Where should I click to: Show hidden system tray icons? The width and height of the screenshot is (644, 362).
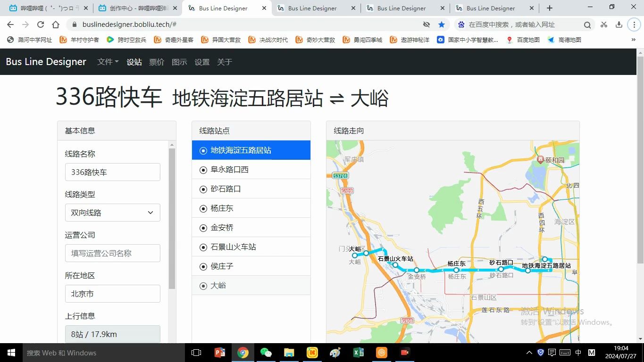pos(529,353)
